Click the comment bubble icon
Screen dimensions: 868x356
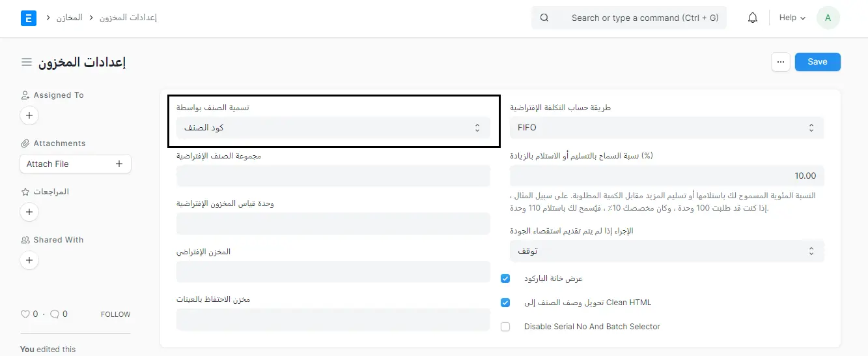tap(55, 314)
